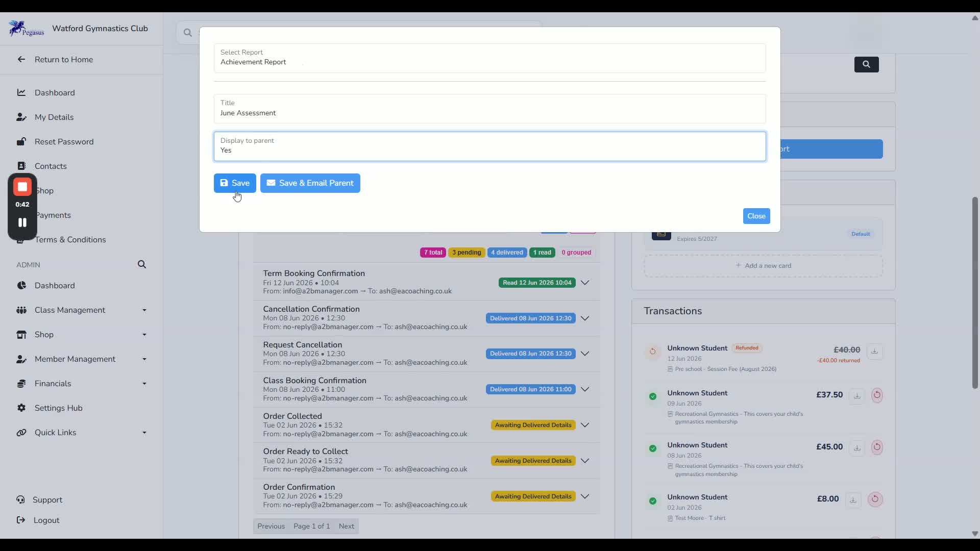Click the Settings Hub gear icon

(21, 408)
